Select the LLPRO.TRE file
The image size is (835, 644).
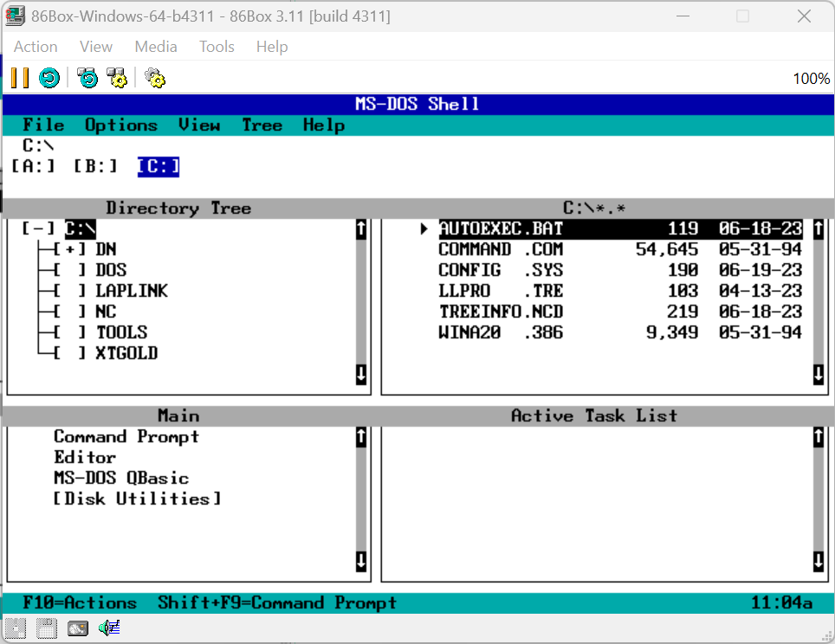(620, 291)
